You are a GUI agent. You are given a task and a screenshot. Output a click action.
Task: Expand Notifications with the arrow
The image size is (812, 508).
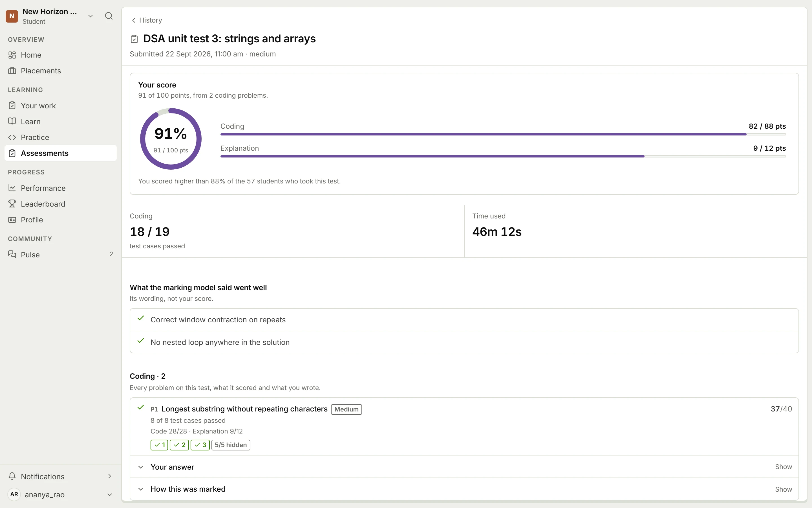pyautogui.click(x=109, y=476)
